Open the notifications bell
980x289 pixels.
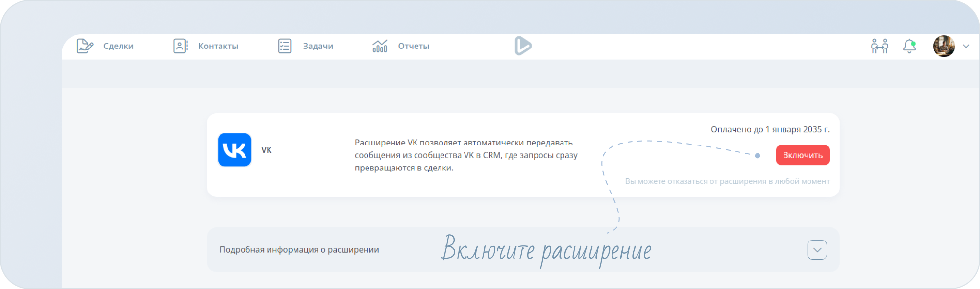coord(909,46)
